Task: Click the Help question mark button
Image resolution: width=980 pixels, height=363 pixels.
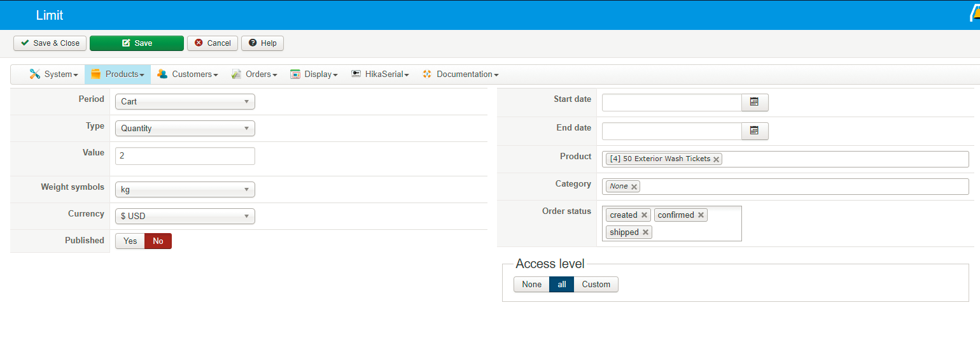Action: [x=262, y=43]
